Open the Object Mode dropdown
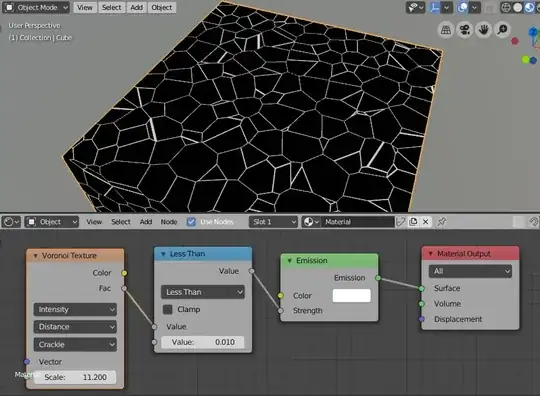This screenshot has width=540, height=396. [x=36, y=8]
